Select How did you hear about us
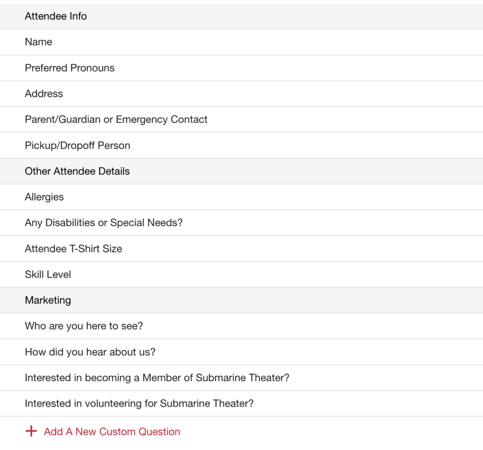The image size is (483, 450). [x=241, y=352]
